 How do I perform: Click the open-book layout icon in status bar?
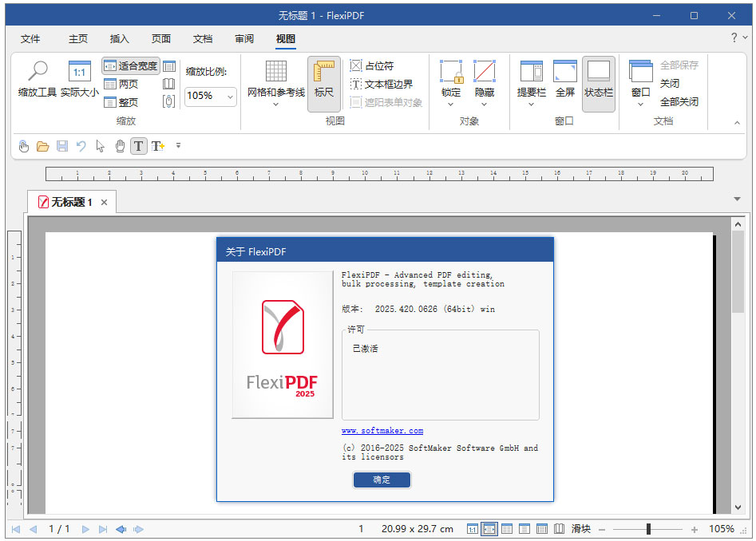click(560, 529)
